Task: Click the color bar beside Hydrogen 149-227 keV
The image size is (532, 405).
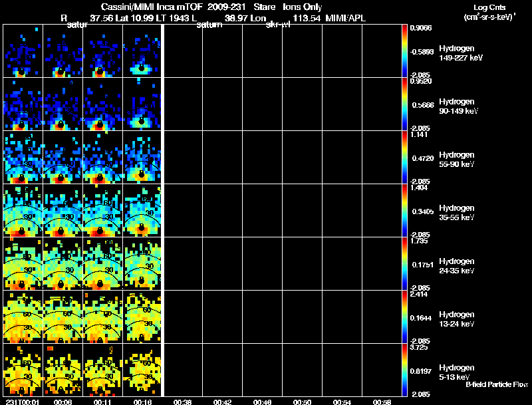Action: point(404,51)
